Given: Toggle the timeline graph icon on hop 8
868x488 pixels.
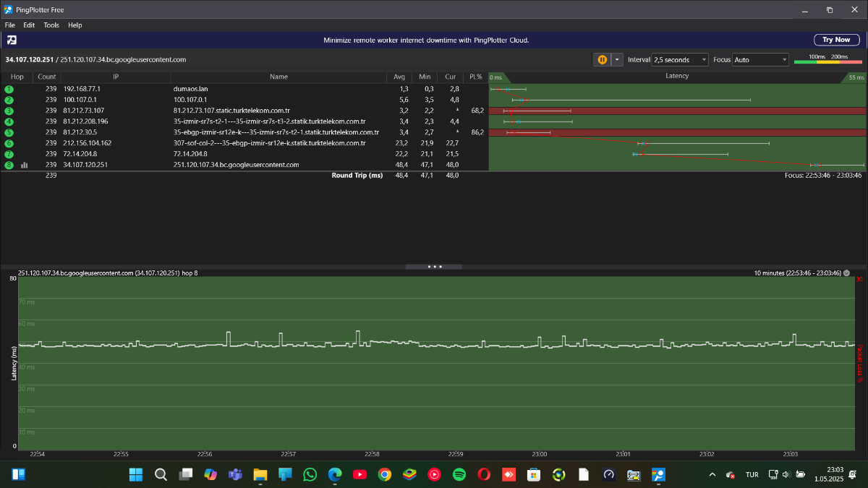Looking at the screenshot, I should coord(25,165).
